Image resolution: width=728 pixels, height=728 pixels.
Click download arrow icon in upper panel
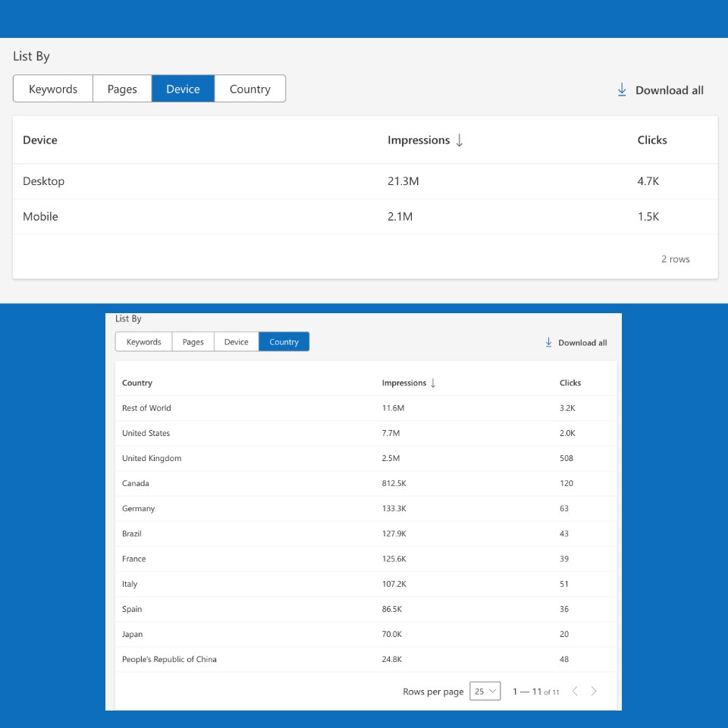pos(622,89)
